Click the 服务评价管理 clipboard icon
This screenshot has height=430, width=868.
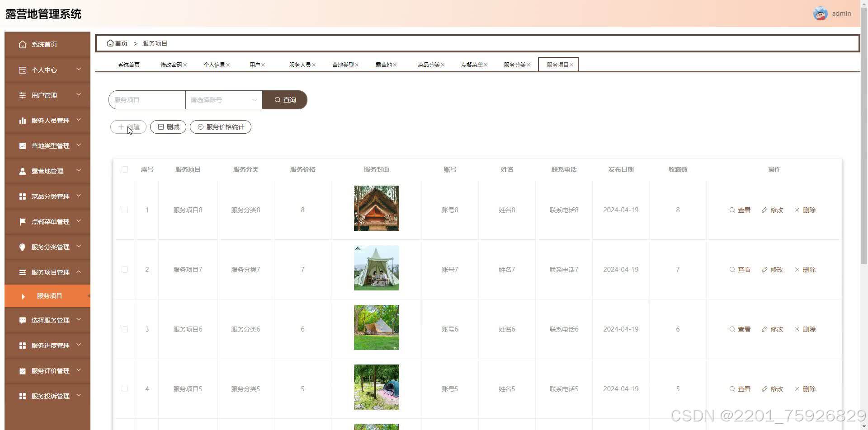coord(23,371)
